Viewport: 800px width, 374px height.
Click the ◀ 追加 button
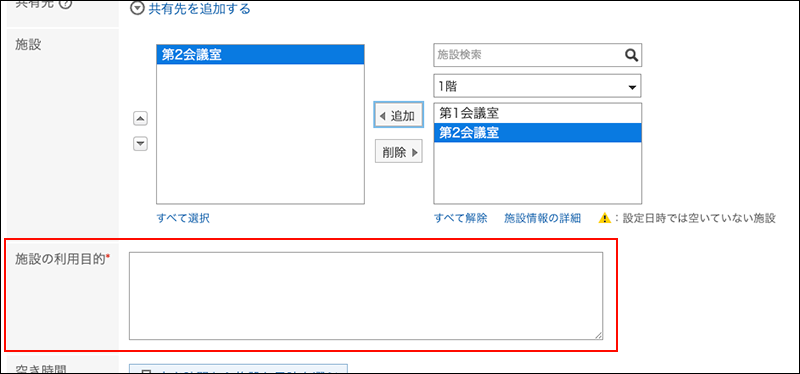pyautogui.click(x=399, y=116)
